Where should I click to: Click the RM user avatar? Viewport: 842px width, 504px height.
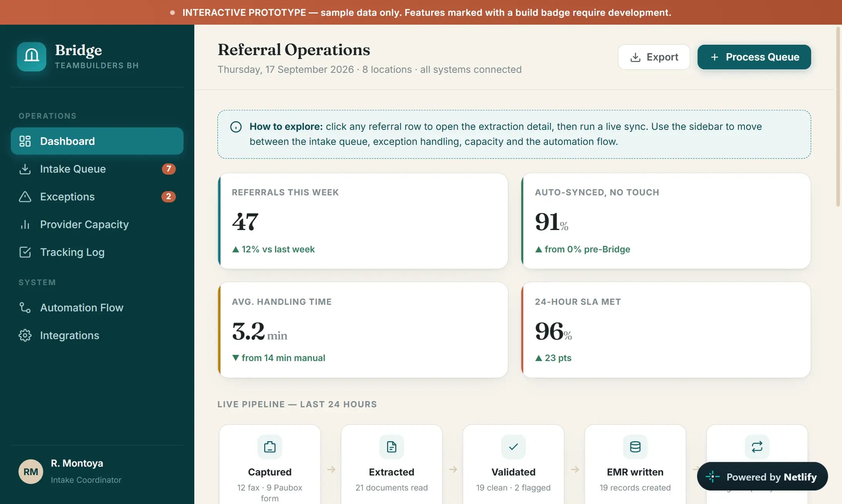pos(31,472)
